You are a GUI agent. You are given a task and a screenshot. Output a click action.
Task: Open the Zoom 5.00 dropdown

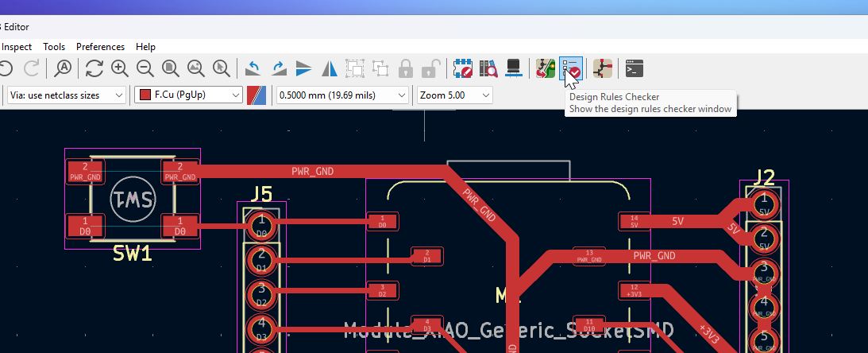click(x=454, y=95)
